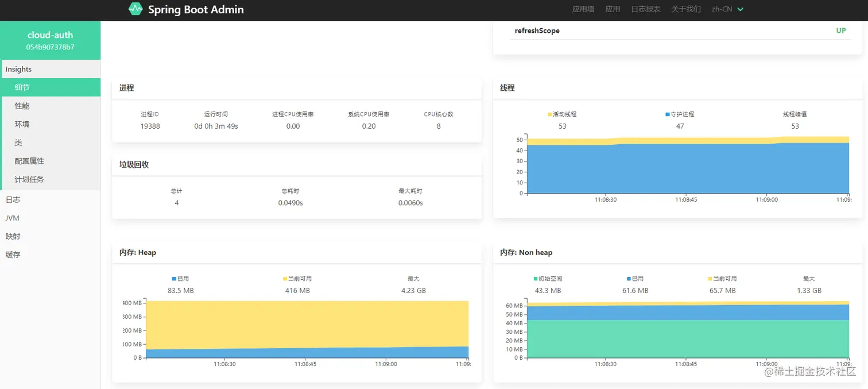Click the yellow 当前可用 Non heap legend square
Viewport: 868px width, 389px height.
710,279
